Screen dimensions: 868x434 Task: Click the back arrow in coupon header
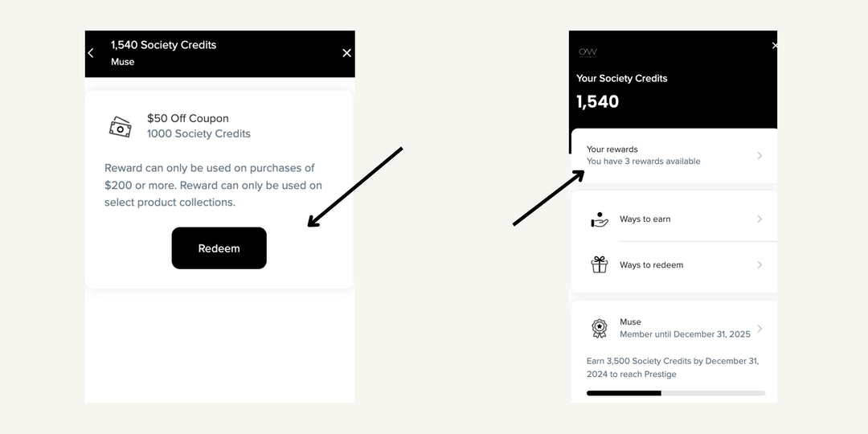tap(91, 53)
